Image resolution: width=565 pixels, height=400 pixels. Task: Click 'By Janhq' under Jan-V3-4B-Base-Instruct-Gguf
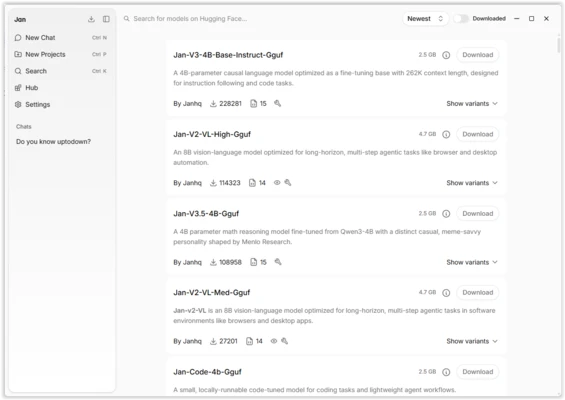pyautogui.click(x=187, y=104)
